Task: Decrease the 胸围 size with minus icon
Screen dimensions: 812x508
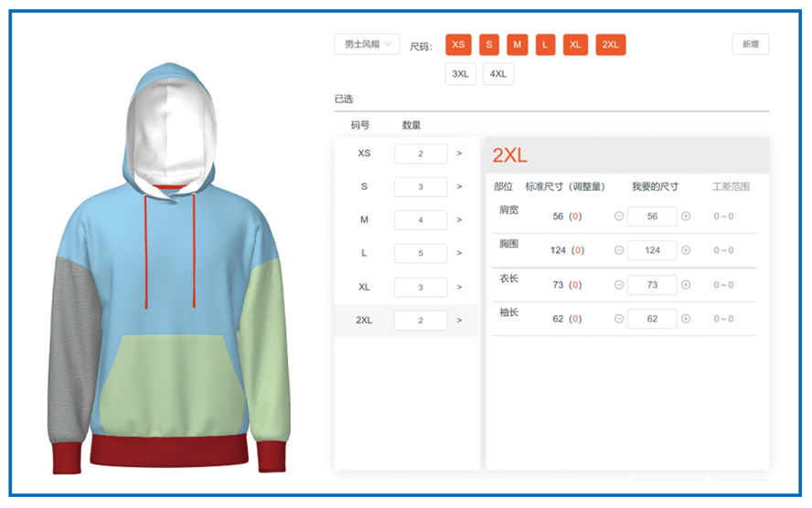Action: click(619, 249)
